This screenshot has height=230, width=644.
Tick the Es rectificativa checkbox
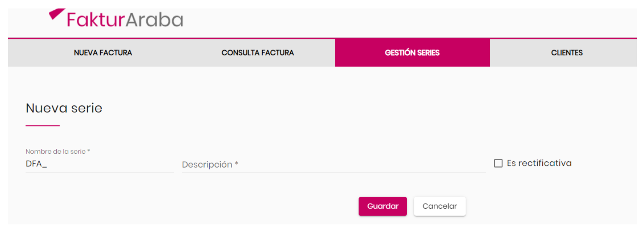point(498,163)
